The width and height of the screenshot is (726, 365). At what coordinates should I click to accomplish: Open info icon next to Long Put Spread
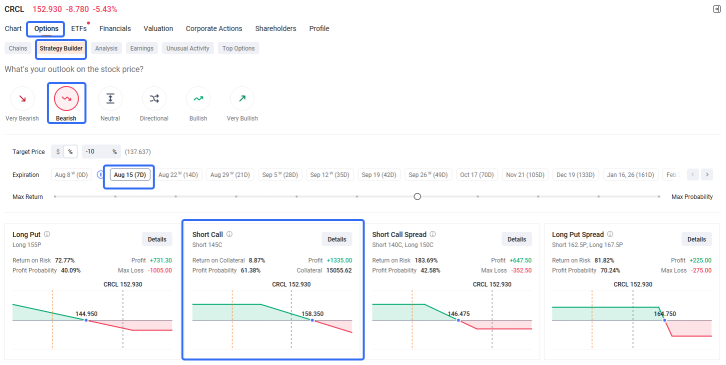coord(610,234)
